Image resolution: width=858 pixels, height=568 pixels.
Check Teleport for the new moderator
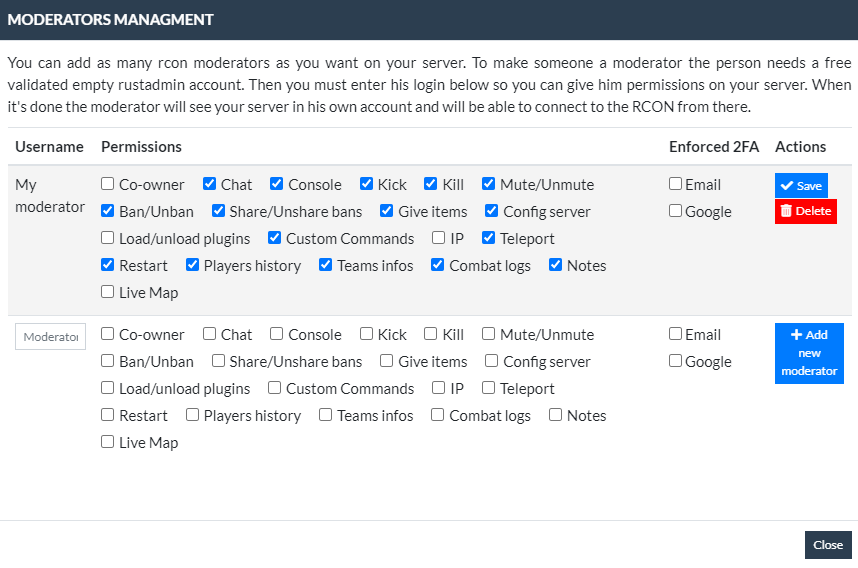point(488,387)
